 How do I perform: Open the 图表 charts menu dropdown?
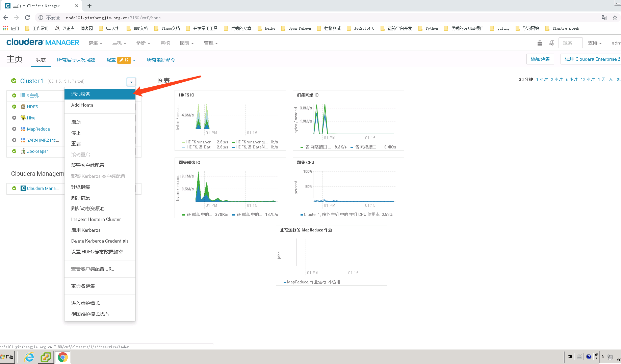186,43
